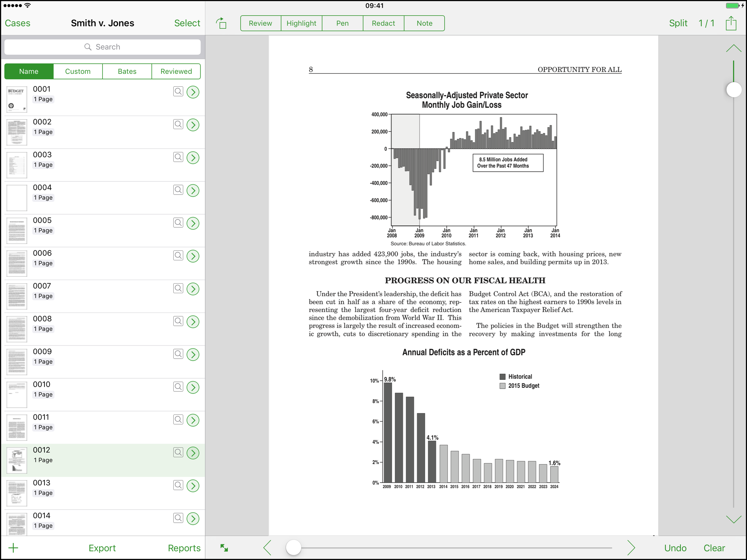This screenshot has height=560, width=747.
Task: Go to next page with right arrow
Action: [x=631, y=548]
